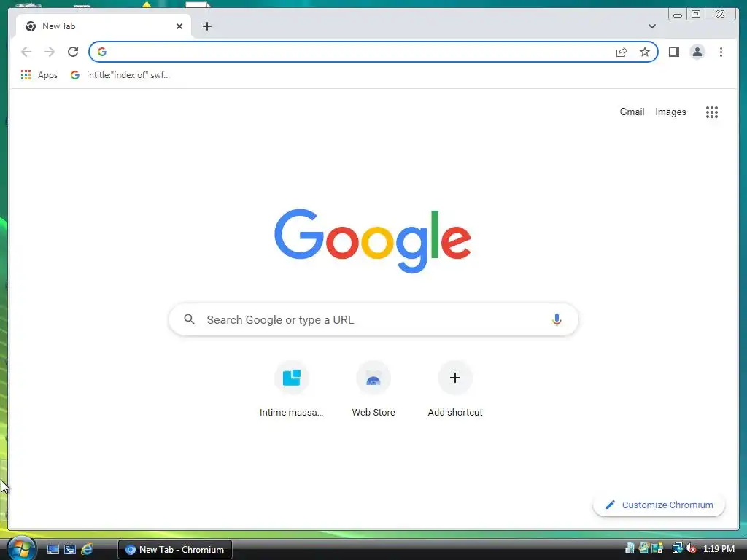747x560 pixels.
Task: Bookmark this tab with the star icon
Action: pyautogui.click(x=645, y=52)
